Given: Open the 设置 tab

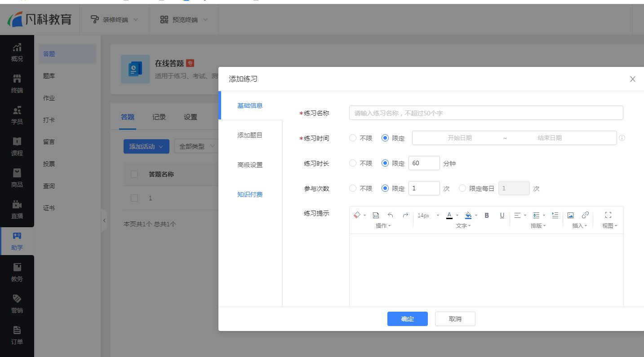Looking at the screenshot, I should coord(191,117).
